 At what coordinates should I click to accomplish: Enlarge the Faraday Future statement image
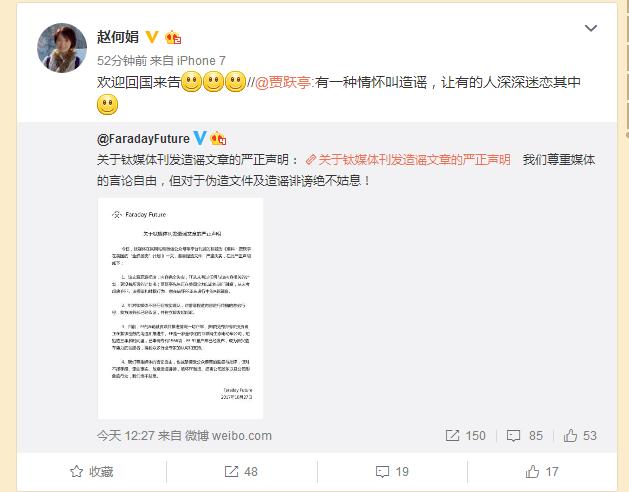coord(181,308)
